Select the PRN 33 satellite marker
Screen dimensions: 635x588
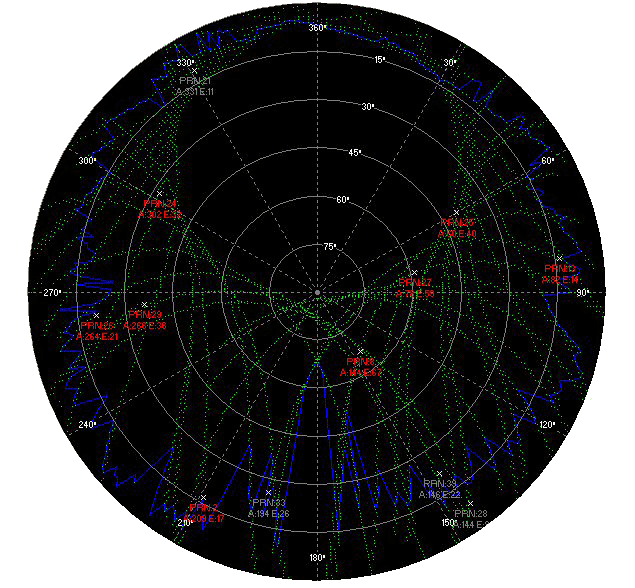pyautogui.click(x=268, y=492)
